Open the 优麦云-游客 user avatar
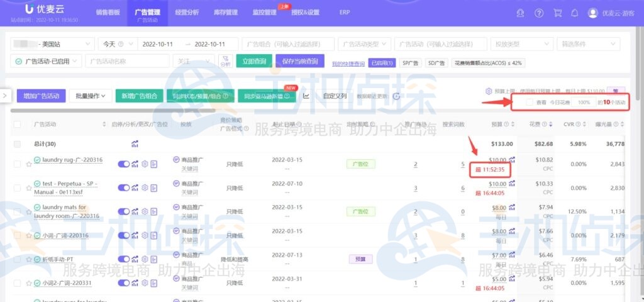 tap(592, 13)
